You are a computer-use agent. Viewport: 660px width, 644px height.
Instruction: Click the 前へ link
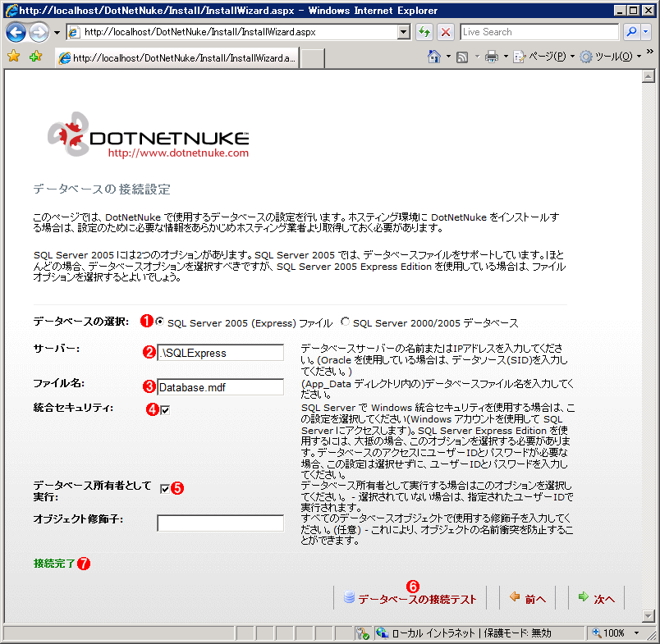[x=535, y=600]
